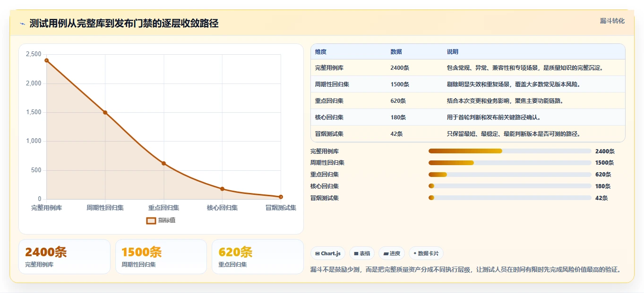644x293 pixels.
Task: Click the 漏斗转化 label in header
Action: (612, 21)
